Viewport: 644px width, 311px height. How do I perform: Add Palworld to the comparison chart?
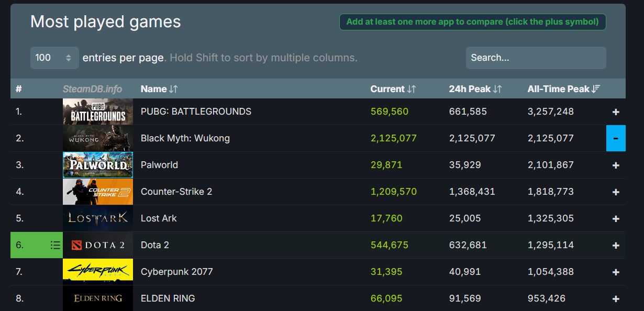[616, 164]
